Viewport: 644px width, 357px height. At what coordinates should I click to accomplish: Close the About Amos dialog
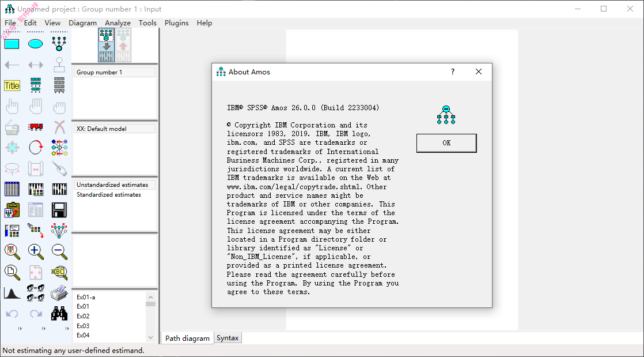479,72
